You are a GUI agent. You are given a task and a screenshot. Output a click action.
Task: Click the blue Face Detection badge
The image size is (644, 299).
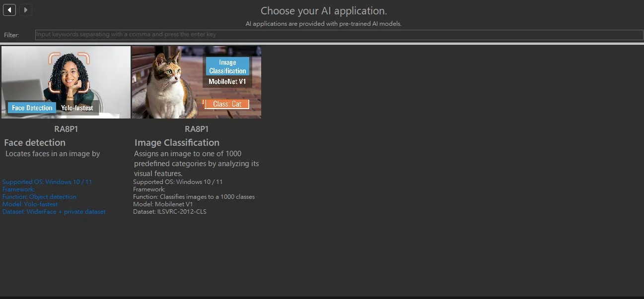[32, 108]
